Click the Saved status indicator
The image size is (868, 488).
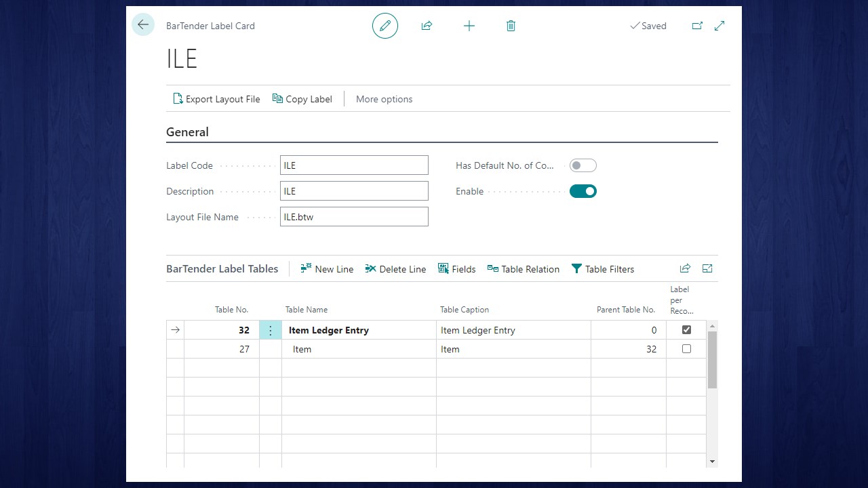click(x=648, y=26)
